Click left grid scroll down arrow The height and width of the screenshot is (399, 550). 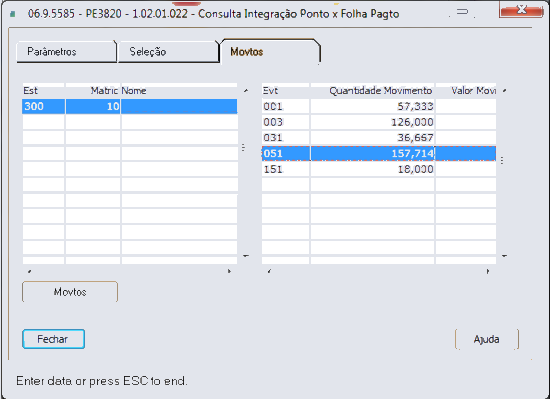pos(246,256)
